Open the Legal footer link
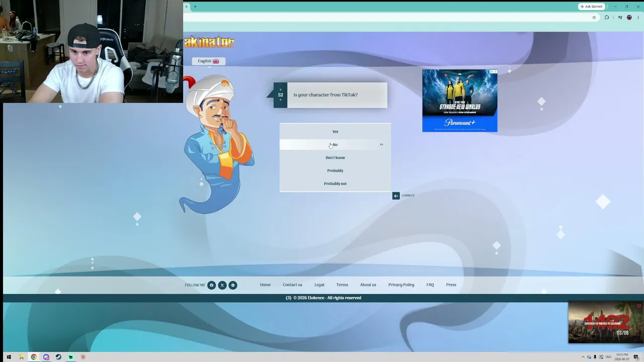This screenshot has height=362, width=644. pyautogui.click(x=319, y=285)
